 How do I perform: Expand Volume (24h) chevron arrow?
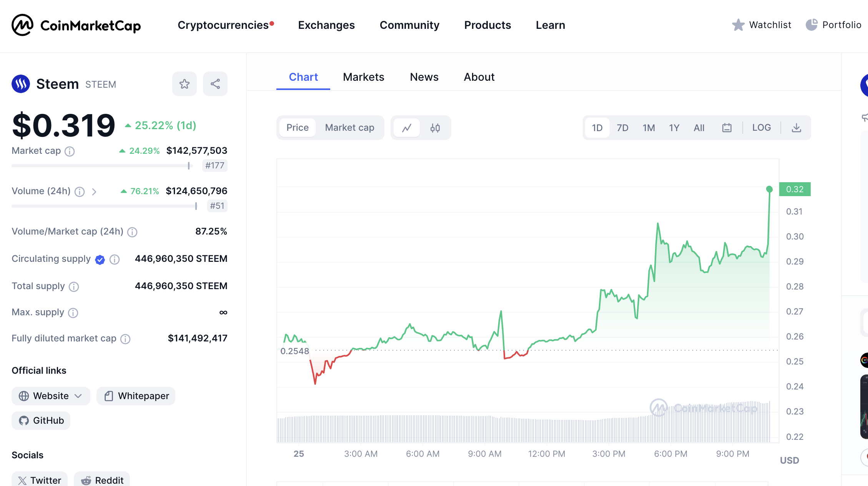pyautogui.click(x=94, y=191)
